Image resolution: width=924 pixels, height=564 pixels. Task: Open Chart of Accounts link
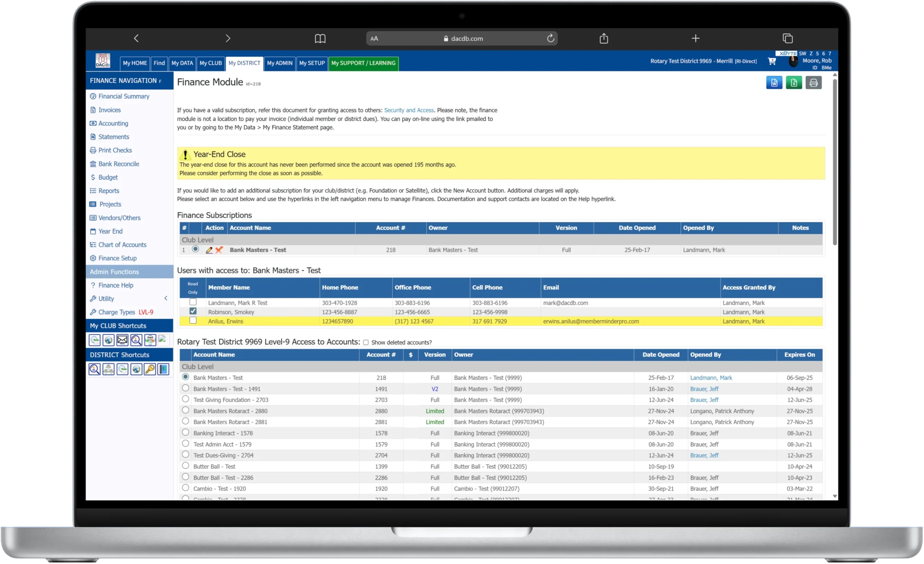[122, 245]
